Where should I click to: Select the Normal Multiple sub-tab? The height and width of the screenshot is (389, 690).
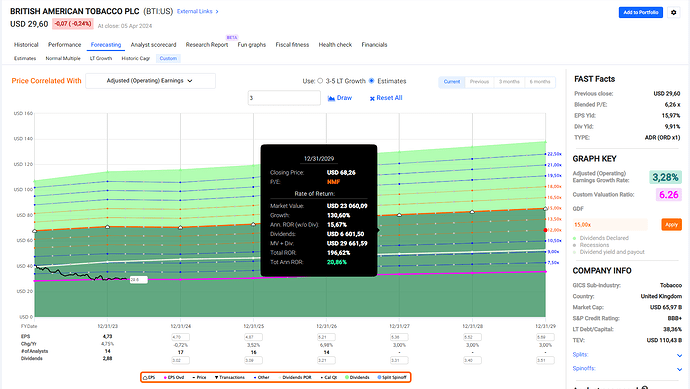click(x=63, y=59)
